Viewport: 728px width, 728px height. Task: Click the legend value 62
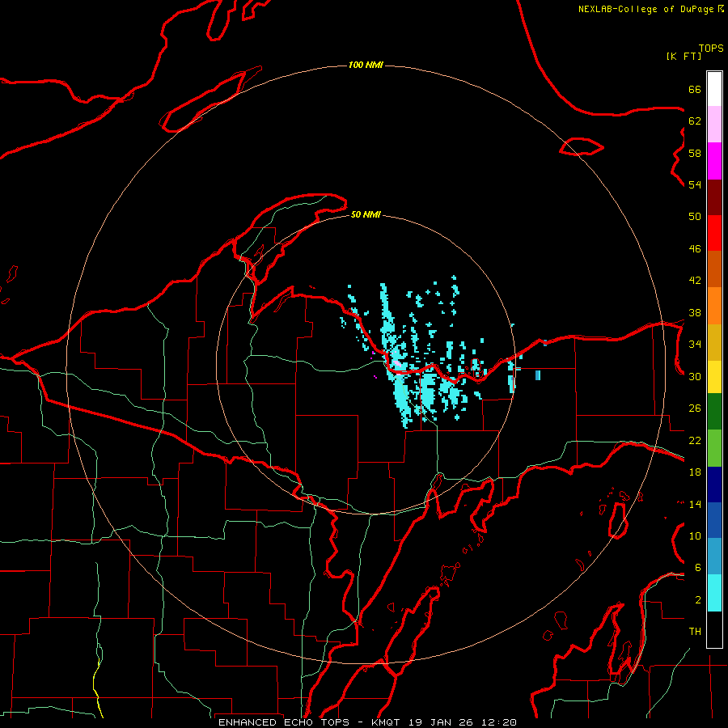pyautogui.click(x=695, y=121)
